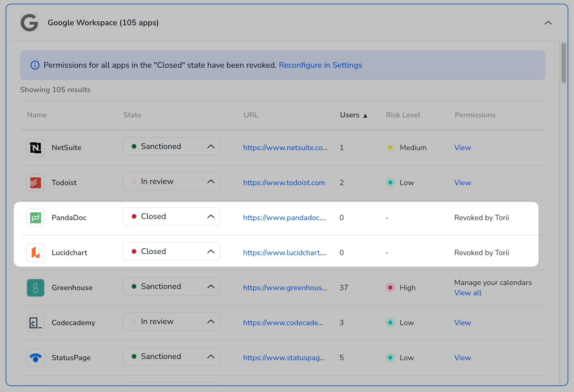This screenshot has width=574, height=392.
Task: Open the Reconfigure in Settings link
Action: point(320,65)
